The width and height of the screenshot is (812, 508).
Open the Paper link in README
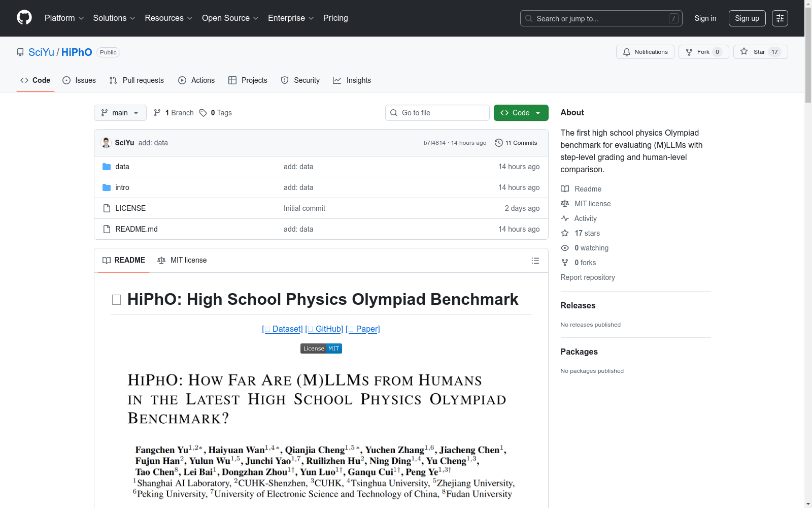point(363,329)
